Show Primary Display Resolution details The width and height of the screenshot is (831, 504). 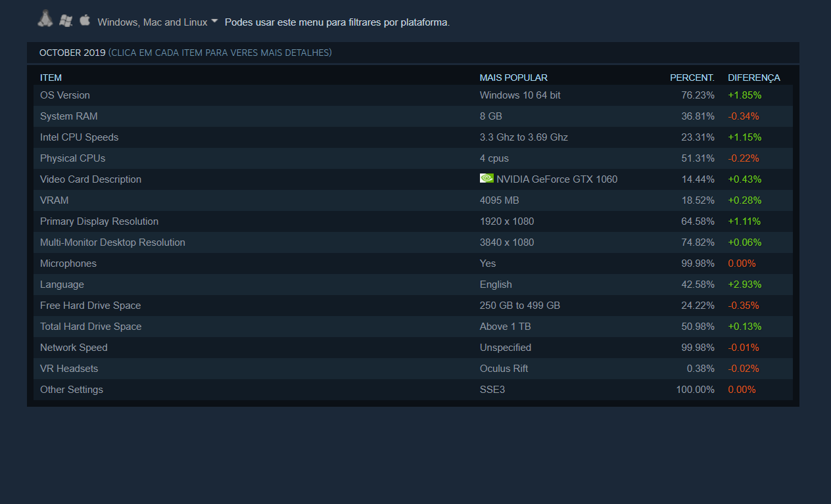tap(413, 221)
